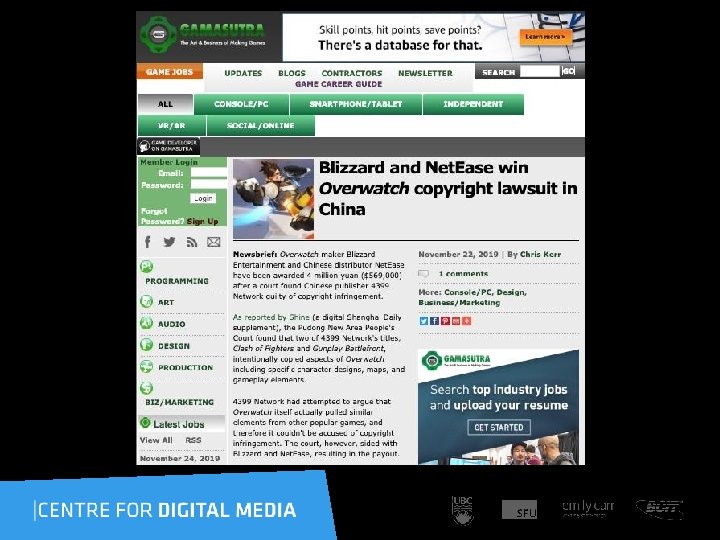Share article via Pinterest icon
Image resolution: width=720 pixels, height=540 pixels.
tap(445, 321)
